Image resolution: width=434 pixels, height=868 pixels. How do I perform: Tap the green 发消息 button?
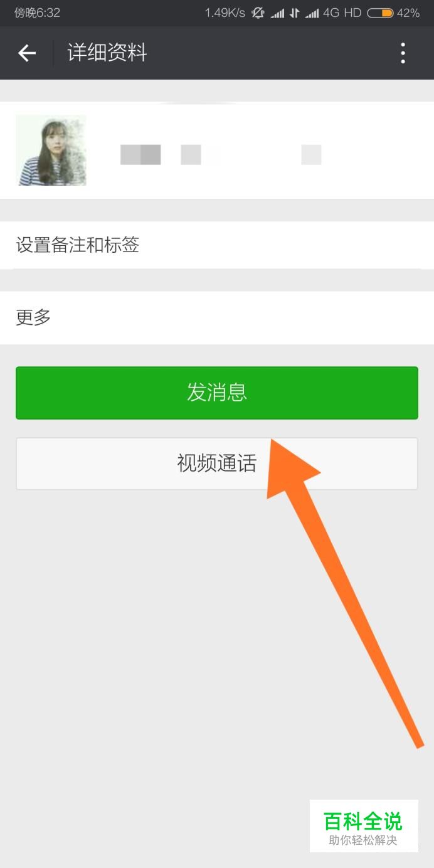(217, 393)
